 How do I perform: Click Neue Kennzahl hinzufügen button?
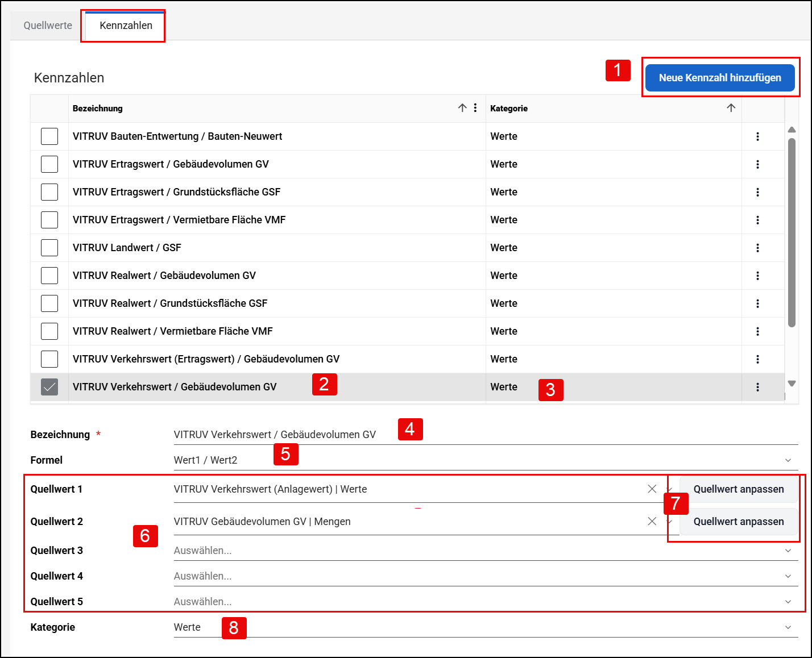click(720, 77)
